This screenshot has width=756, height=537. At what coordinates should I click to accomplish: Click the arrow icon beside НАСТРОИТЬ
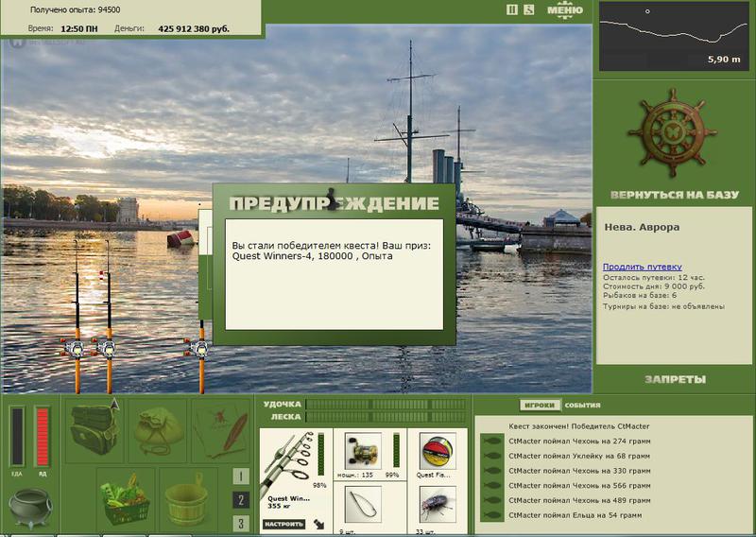click(x=318, y=524)
